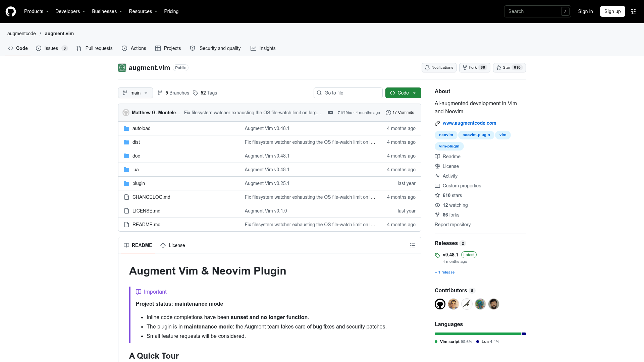Expand the Products menu
Image resolution: width=644 pixels, height=362 pixels.
[36, 11]
